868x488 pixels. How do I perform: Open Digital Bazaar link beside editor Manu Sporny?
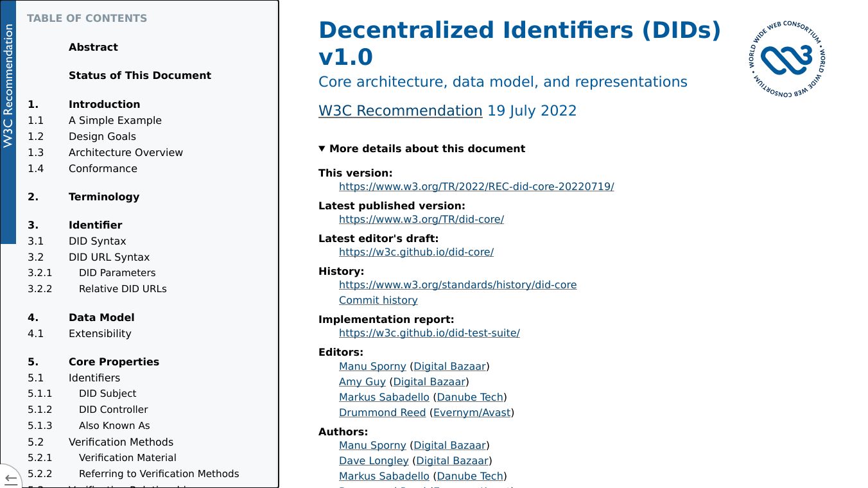tap(449, 366)
